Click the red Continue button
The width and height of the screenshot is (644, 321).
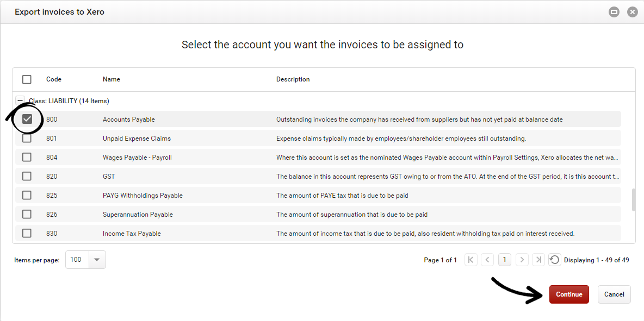pos(569,294)
